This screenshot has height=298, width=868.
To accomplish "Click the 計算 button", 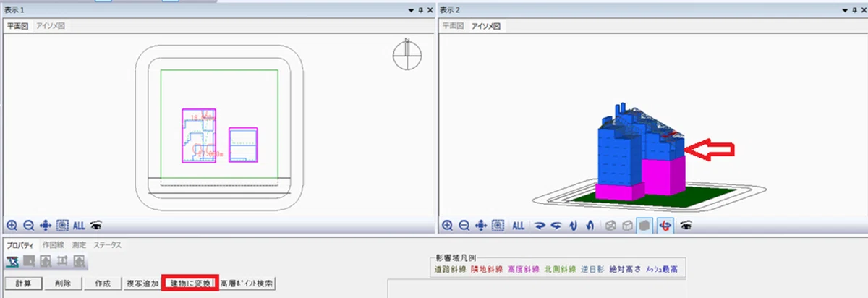I will click(25, 284).
